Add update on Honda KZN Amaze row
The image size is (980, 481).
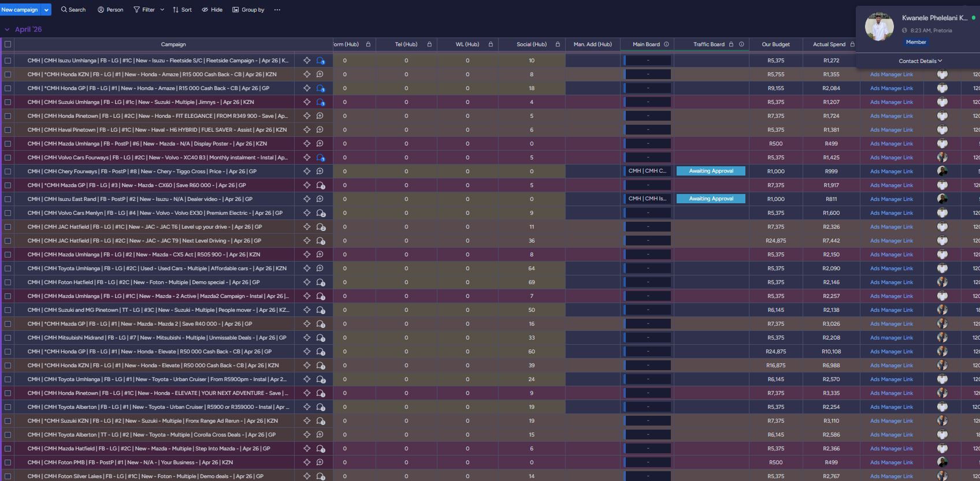coord(320,74)
